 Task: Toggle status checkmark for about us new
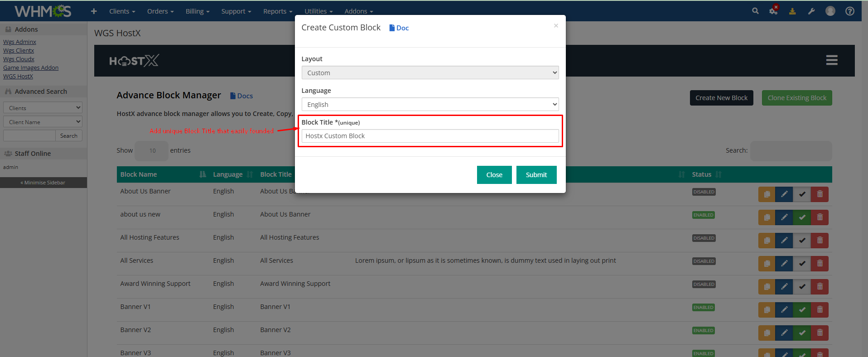click(x=802, y=217)
